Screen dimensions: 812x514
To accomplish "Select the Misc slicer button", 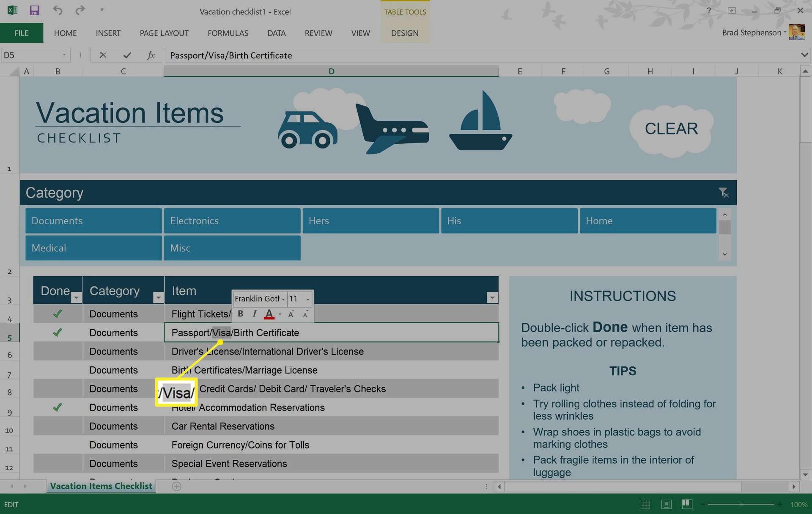I will coord(232,248).
